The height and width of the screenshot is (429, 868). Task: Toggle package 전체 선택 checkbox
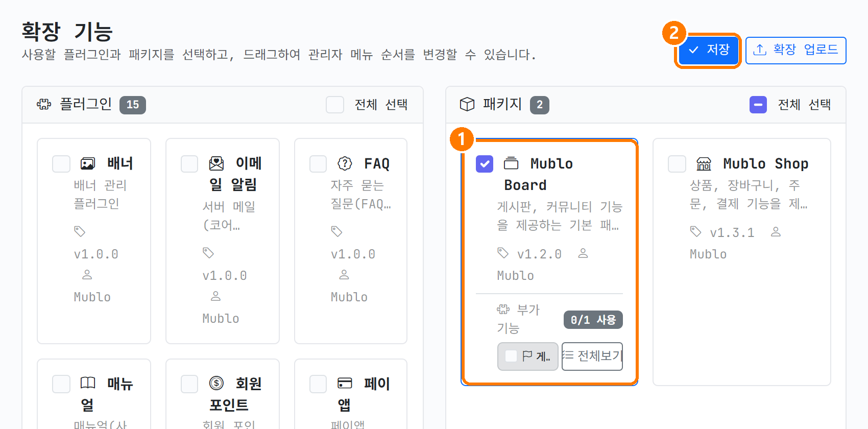[758, 105]
